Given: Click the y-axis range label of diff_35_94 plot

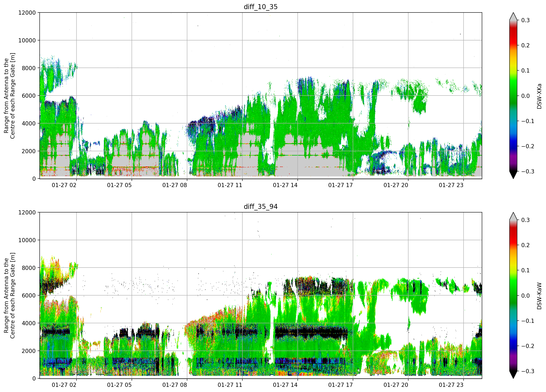Looking at the screenshot, I should (9, 295).
